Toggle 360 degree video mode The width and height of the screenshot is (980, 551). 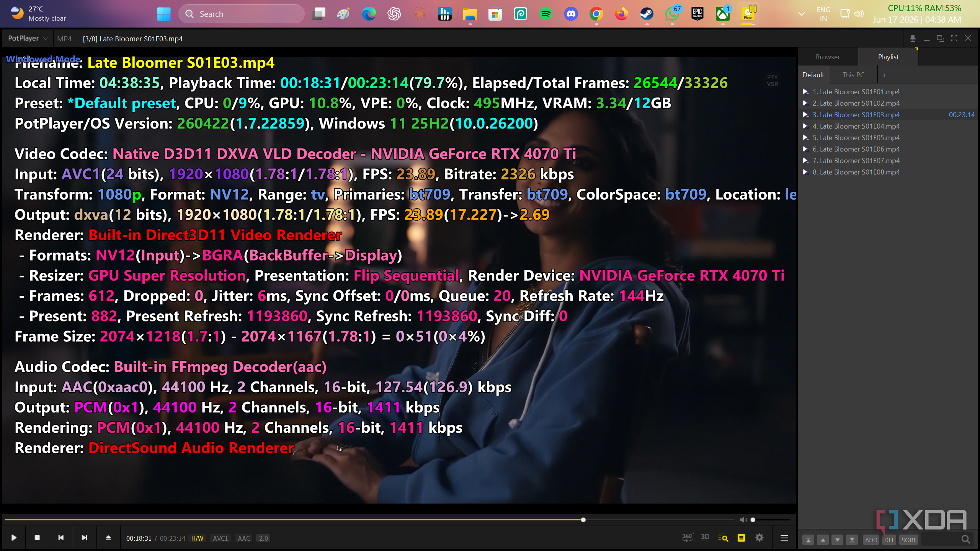point(687,538)
